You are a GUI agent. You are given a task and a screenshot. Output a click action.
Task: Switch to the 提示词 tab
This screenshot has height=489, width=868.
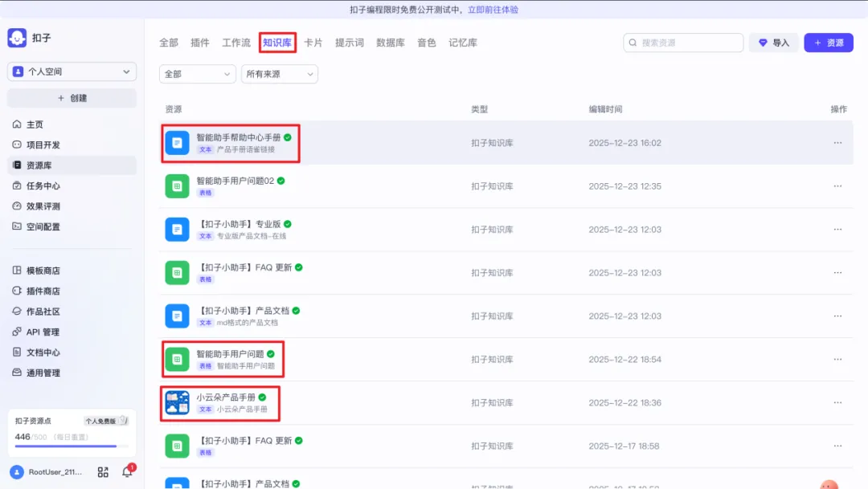pos(350,43)
